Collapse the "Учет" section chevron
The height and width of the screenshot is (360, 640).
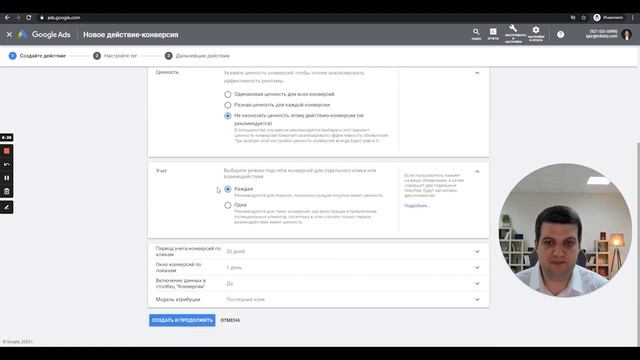477,171
